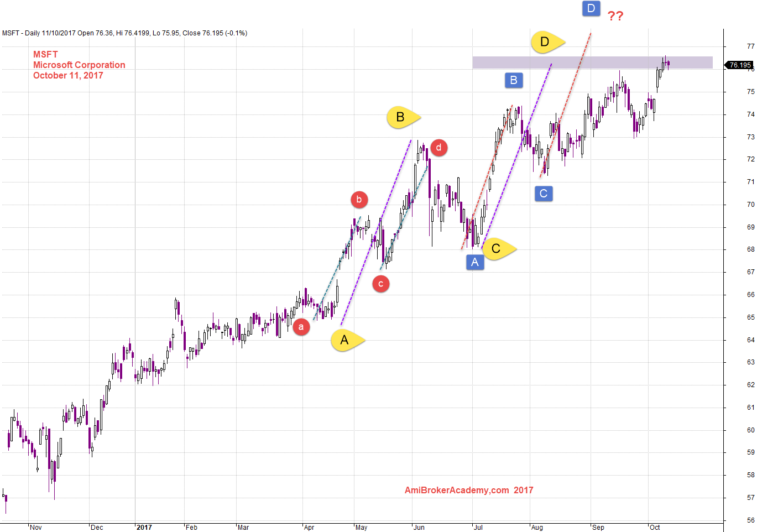Click the 66 price axis label
This screenshot has width=757, height=532.
pyautogui.click(x=750, y=295)
